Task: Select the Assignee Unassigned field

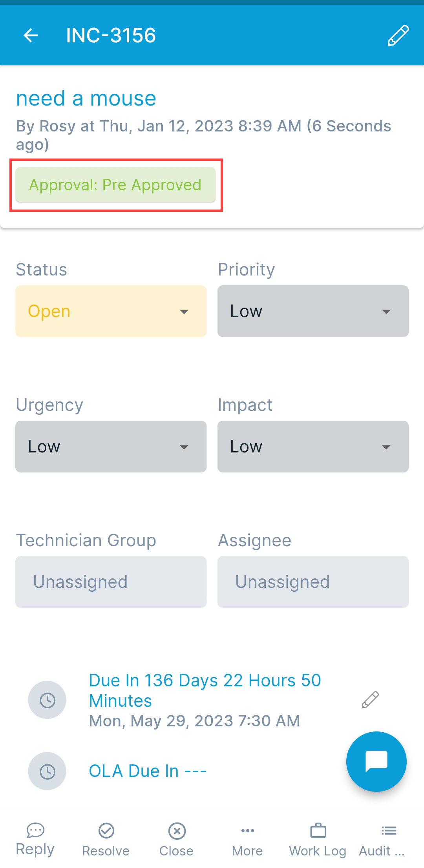Action: point(313,582)
